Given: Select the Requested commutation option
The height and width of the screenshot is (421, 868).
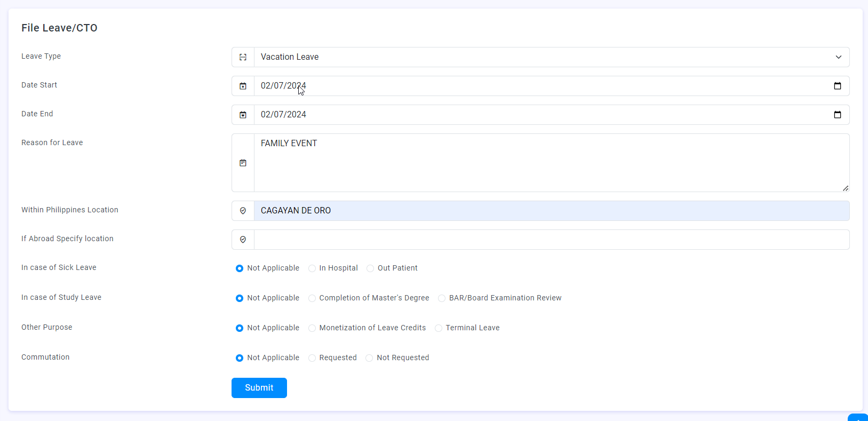Looking at the screenshot, I should [312, 358].
